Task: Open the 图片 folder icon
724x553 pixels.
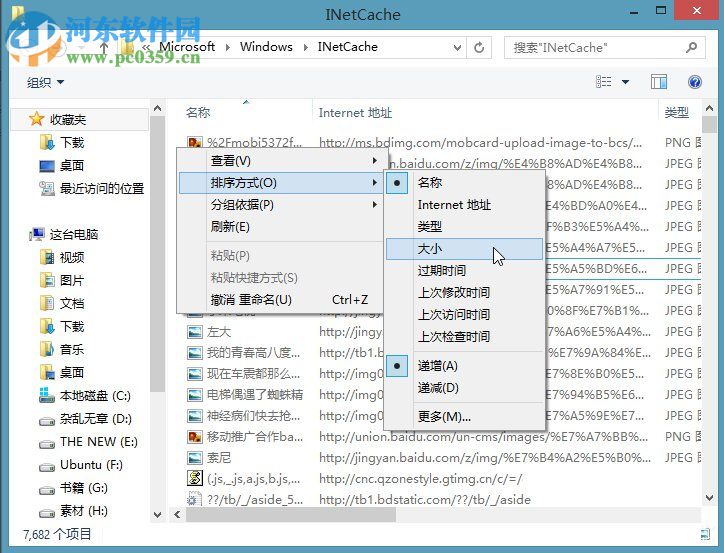Action: pos(47,280)
